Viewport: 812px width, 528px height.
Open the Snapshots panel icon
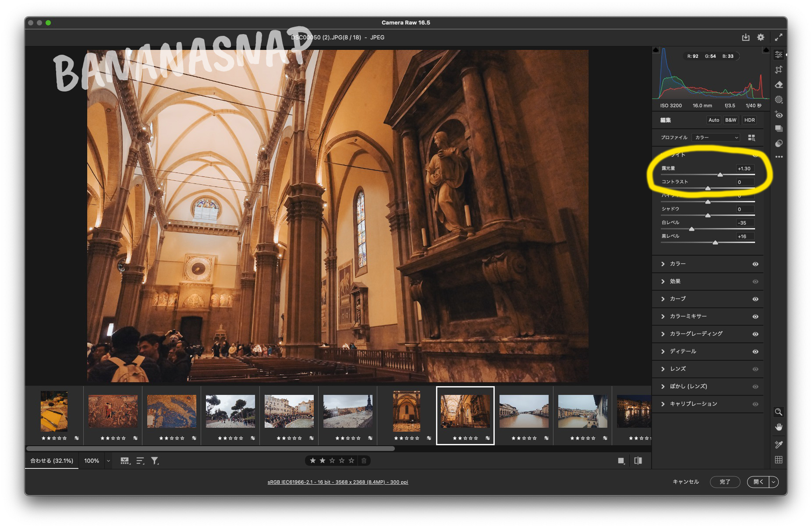779,129
